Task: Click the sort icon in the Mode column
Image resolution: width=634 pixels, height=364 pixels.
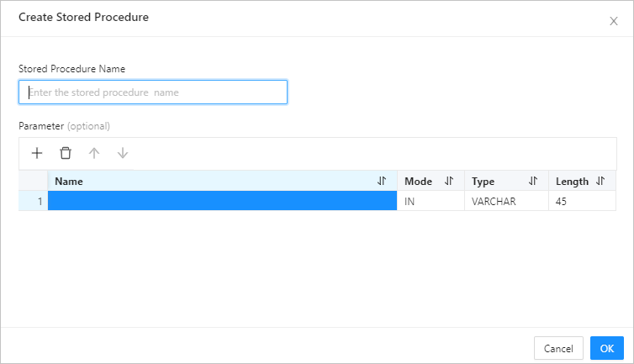Action: 449,181
